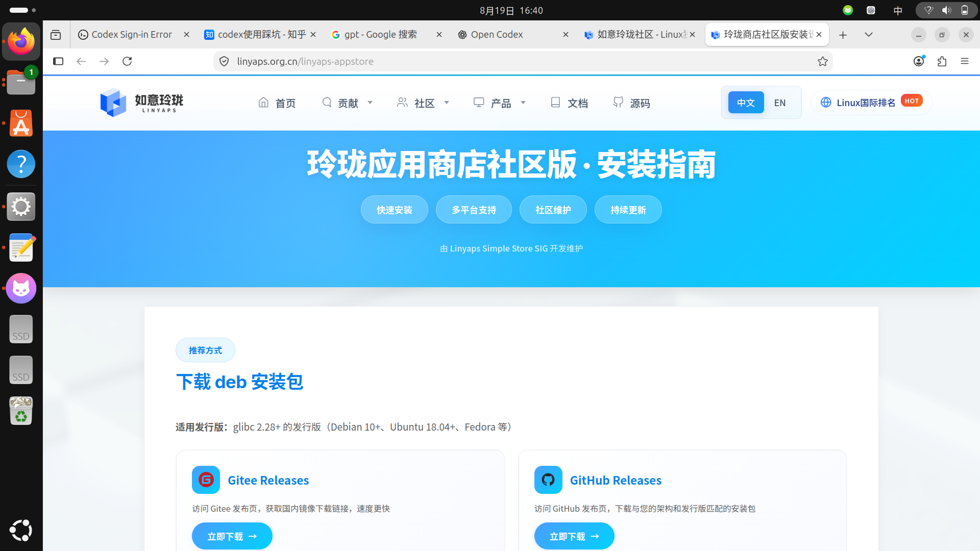This screenshot has width=980, height=551.
Task: Open the first SSD drive in the dock
Action: 21,329
